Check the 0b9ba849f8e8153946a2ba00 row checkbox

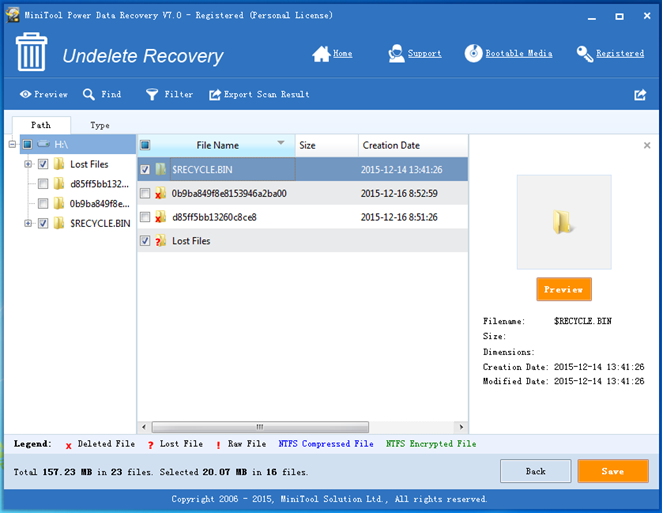tap(145, 193)
